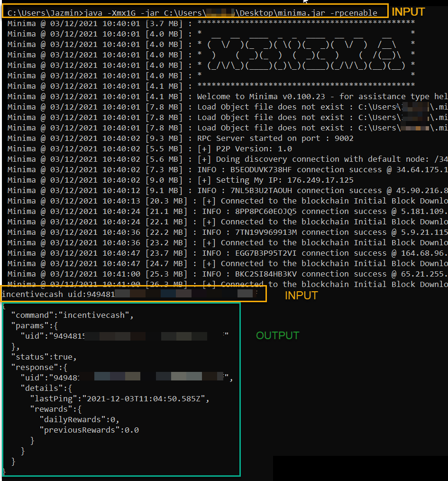Image resolution: width=448 pixels, height=481 pixels.
Task: Select the BKC2SI84HB3KV connection success line
Action: pyautogui.click(x=227, y=274)
